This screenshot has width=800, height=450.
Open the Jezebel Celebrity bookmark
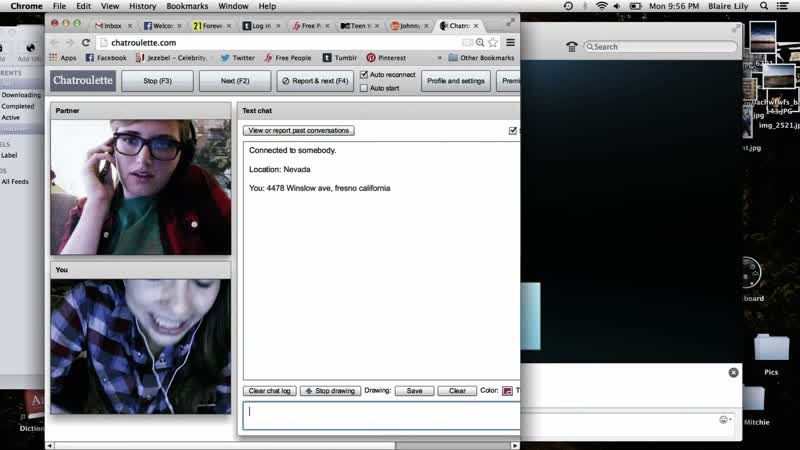point(171,58)
